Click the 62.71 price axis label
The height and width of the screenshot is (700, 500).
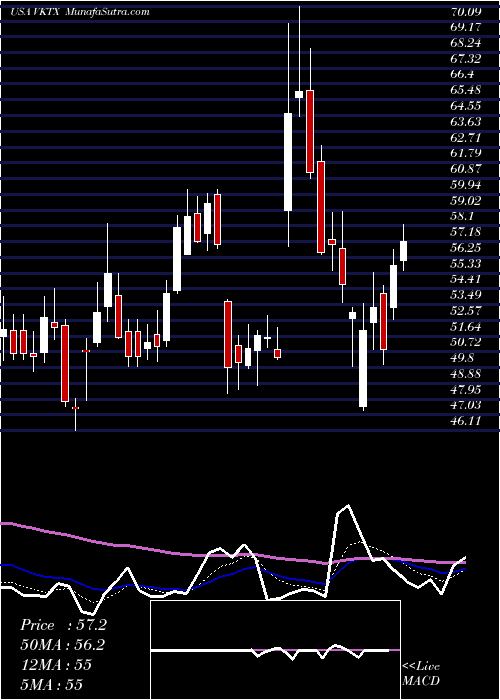pyautogui.click(x=466, y=137)
